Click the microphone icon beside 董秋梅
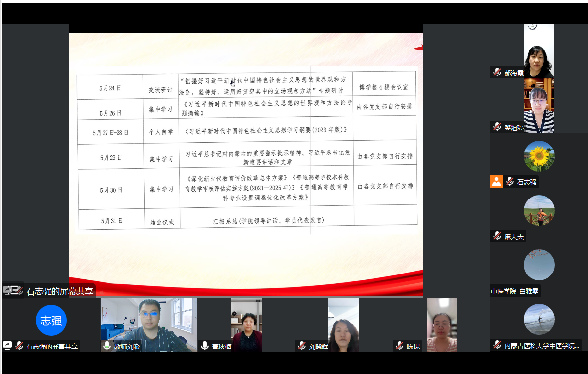The height and width of the screenshot is (374, 588). 205,346
